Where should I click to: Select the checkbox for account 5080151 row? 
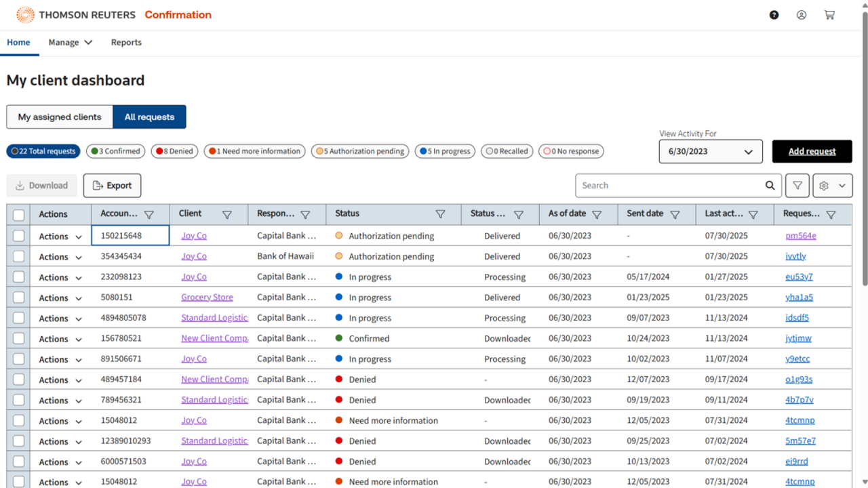pyautogui.click(x=19, y=298)
